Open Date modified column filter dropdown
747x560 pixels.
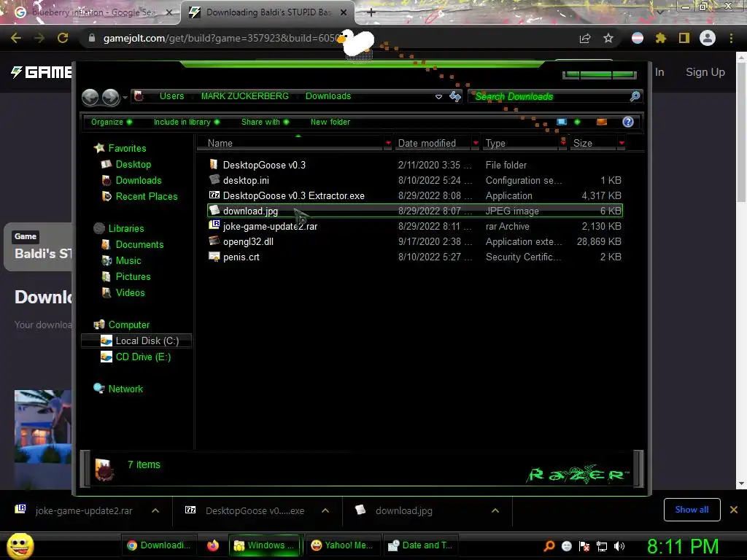click(x=476, y=143)
